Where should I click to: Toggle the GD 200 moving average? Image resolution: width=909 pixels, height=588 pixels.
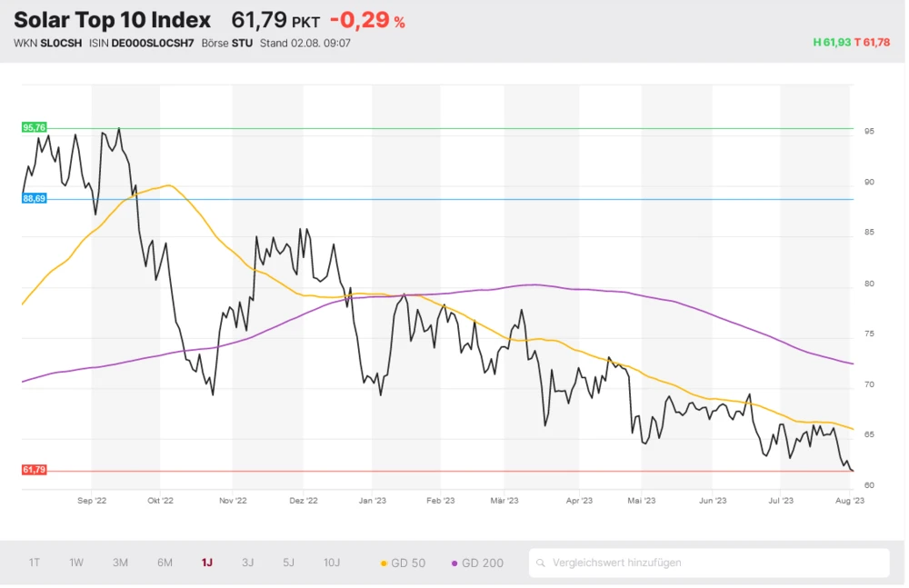point(476,563)
